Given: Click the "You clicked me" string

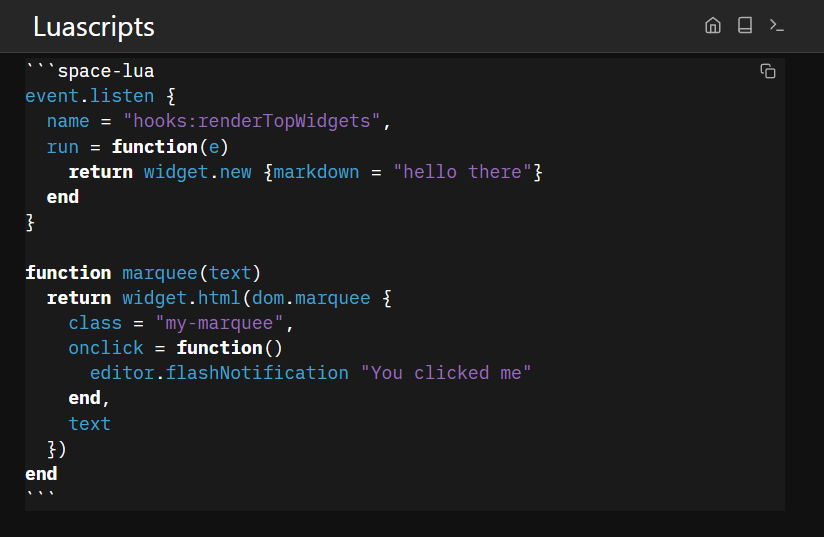Looking at the screenshot, I should tap(446, 372).
